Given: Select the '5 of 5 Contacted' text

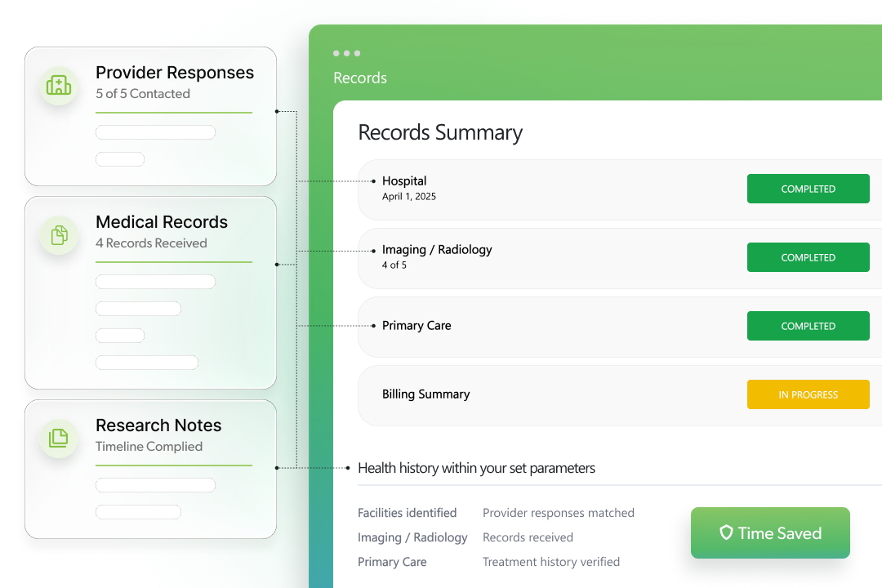Looking at the screenshot, I should 143,93.
